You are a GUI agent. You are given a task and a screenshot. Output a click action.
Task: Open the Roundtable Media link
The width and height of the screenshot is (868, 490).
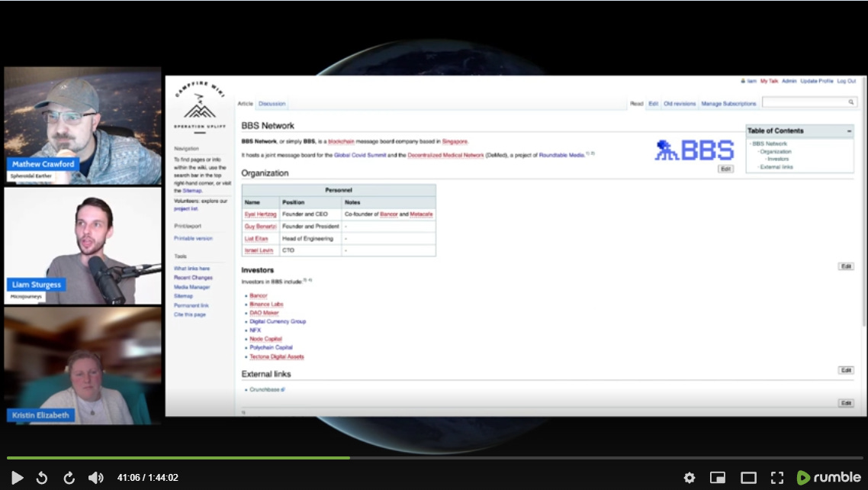click(x=562, y=155)
